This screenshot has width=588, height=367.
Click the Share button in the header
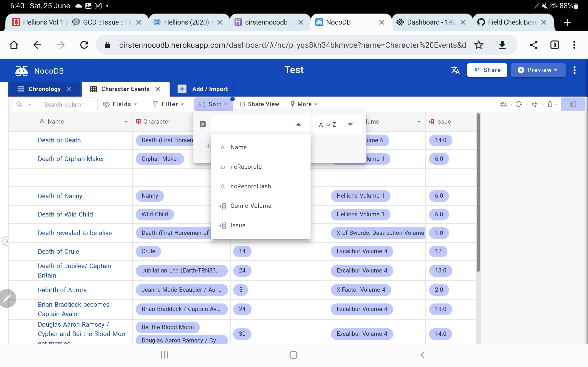[x=487, y=70]
